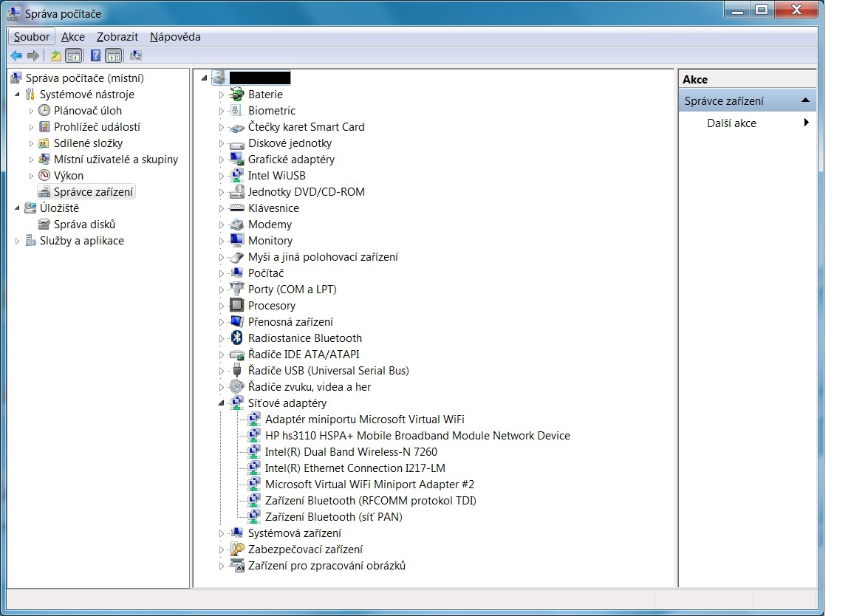Image resolution: width=851 pixels, height=616 pixels.
Task: Open the Nápověda menu
Action: (175, 37)
